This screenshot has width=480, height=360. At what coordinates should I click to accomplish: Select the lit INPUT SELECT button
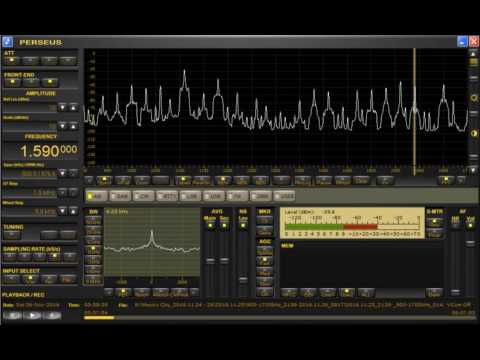(30, 279)
